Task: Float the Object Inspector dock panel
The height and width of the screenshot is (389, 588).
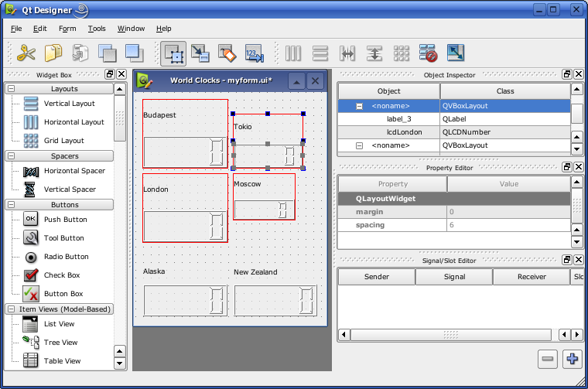Action: [x=567, y=74]
